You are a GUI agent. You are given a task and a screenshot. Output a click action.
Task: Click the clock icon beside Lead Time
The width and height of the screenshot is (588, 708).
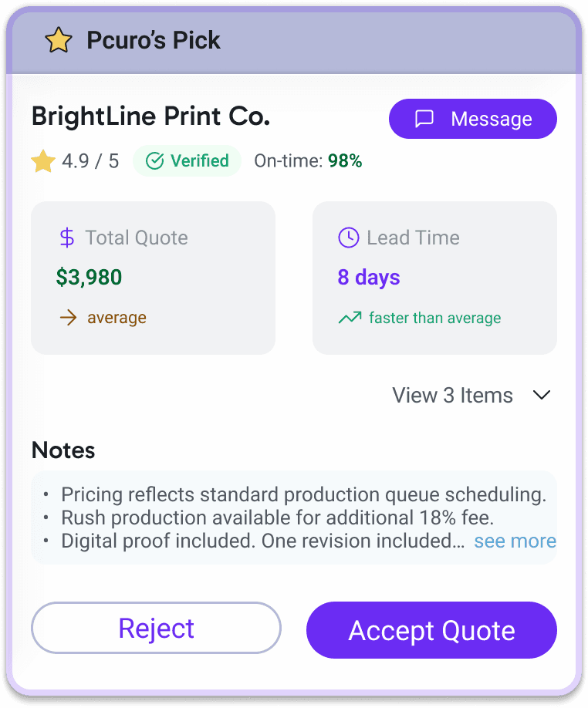tap(349, 238)
